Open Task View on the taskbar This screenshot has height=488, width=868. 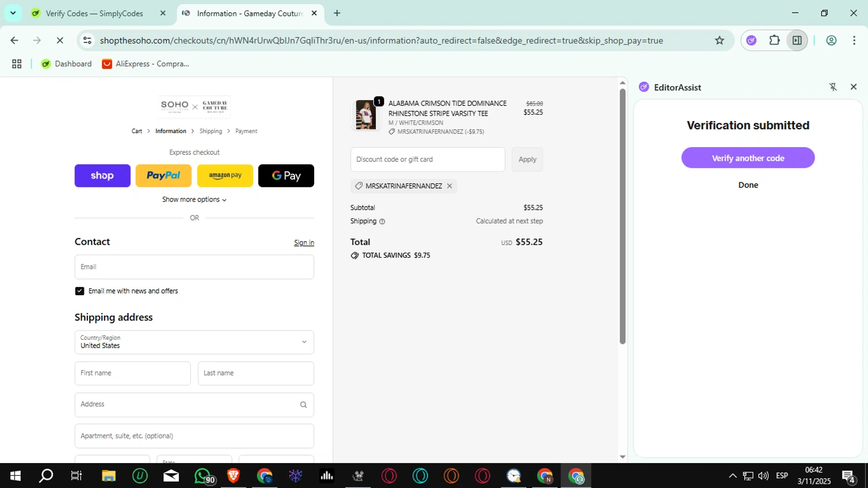click(x=76, y=476)
